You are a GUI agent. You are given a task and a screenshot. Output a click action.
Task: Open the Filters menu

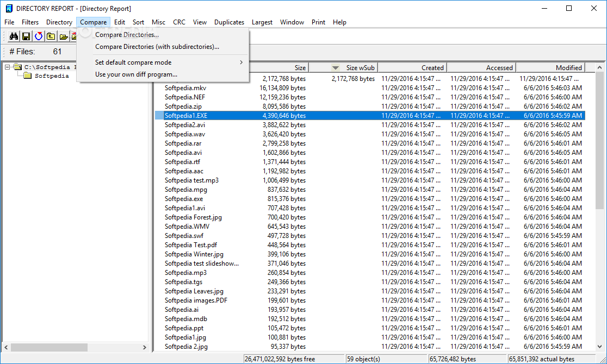[30, 22]
